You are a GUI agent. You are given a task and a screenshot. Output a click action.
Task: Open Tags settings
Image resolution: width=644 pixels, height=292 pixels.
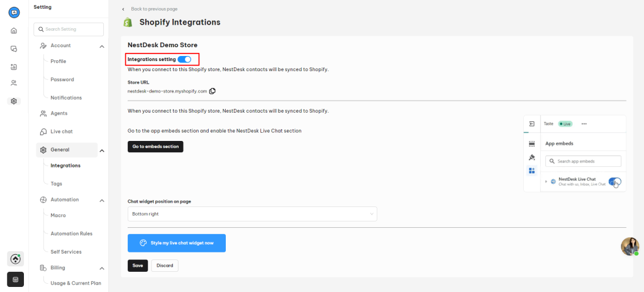tap(56, 184)
